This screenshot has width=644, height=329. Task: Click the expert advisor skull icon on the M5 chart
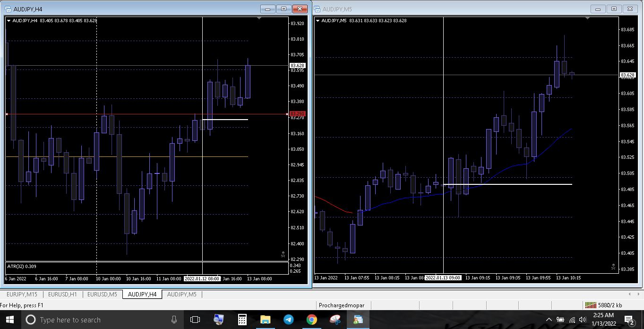pyautogui.click(x=613, y=267)
